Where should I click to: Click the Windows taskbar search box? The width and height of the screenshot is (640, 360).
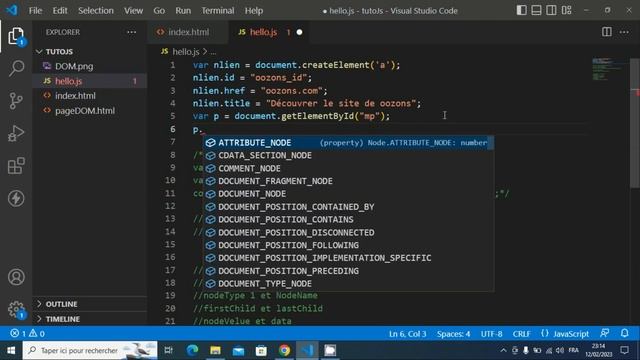coord(90,350)
